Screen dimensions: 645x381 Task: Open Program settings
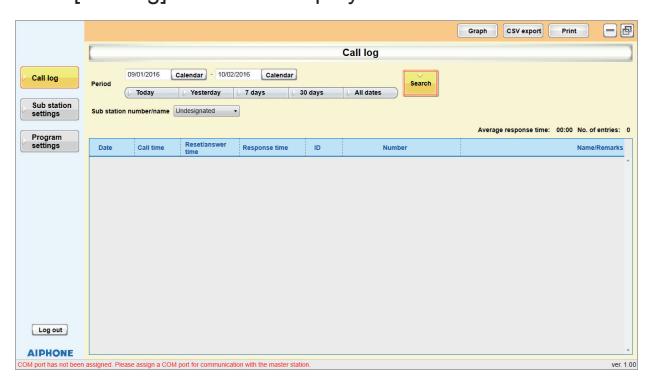[49, 141]
